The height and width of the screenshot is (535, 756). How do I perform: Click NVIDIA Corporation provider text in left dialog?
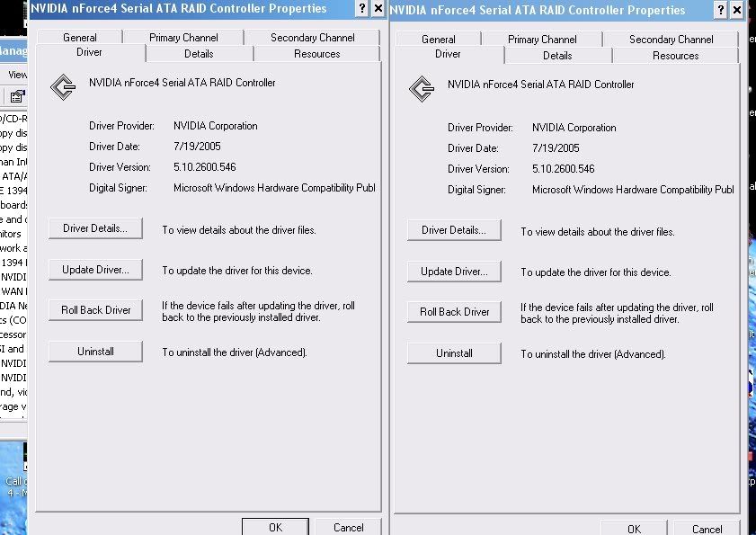(x=215, y=126)
